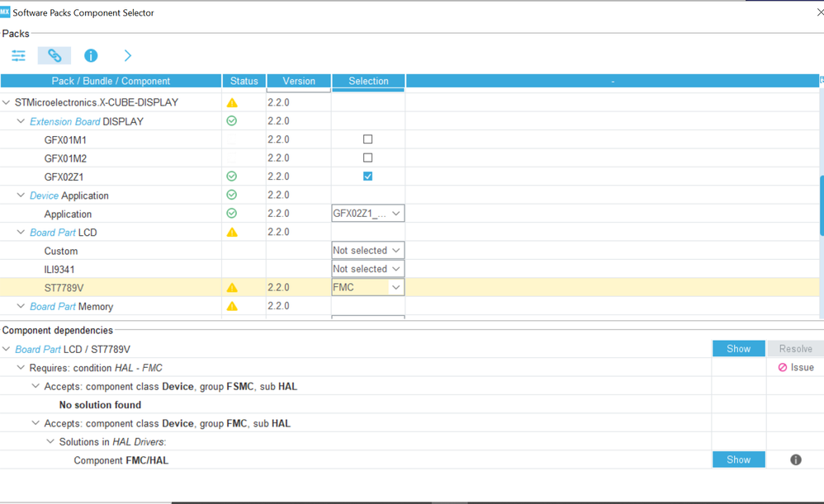
Task: Collapse the Accepts group FMC row
Action: click(36, 423)
